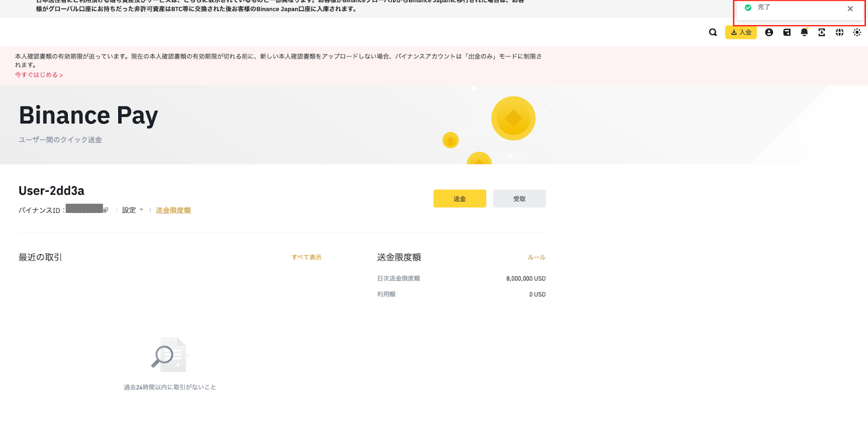Viewport: 868px width, 430px height.
Task: Open the user profile account icon
Action: [769, 33]
